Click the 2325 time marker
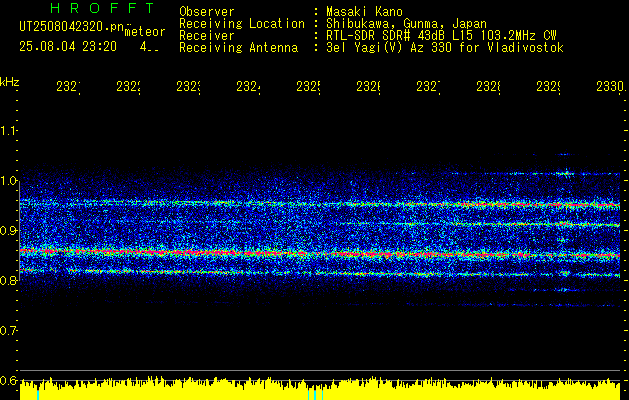The height and width of the screenshot is (400, 629). click(x=308, y=87)
